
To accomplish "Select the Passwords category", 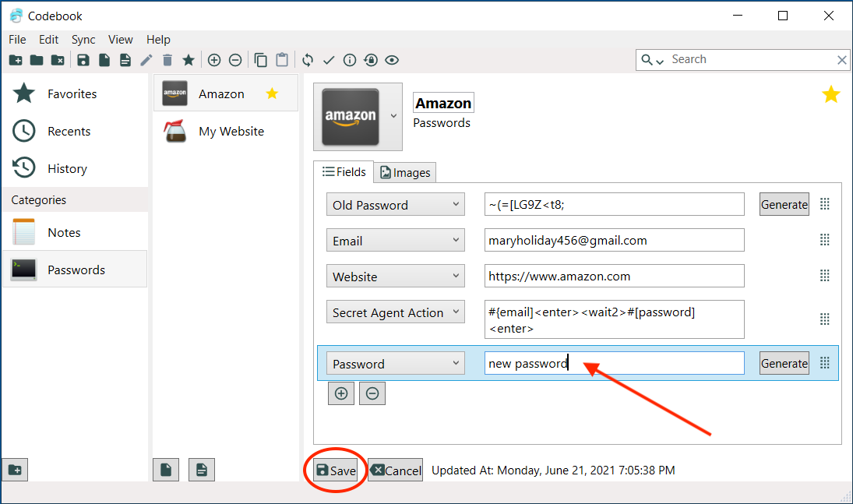I will [75, 269].
